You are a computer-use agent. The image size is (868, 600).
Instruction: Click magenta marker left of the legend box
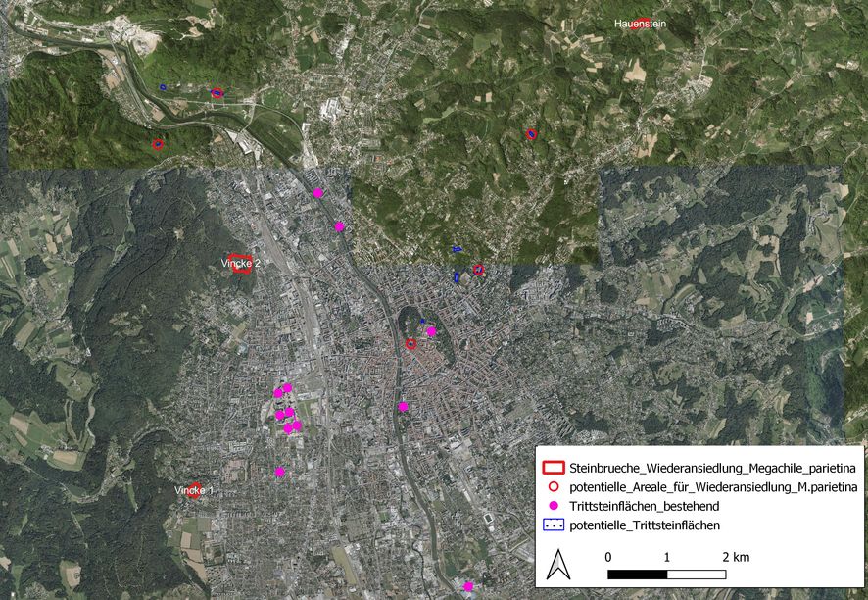click(x=468, y=586)
